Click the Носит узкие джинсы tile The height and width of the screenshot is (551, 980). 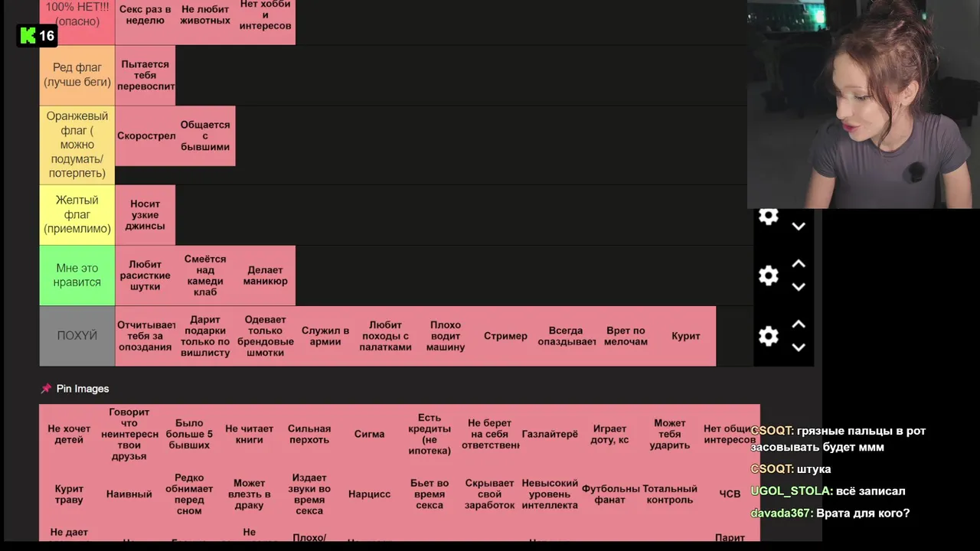point(145,215)
